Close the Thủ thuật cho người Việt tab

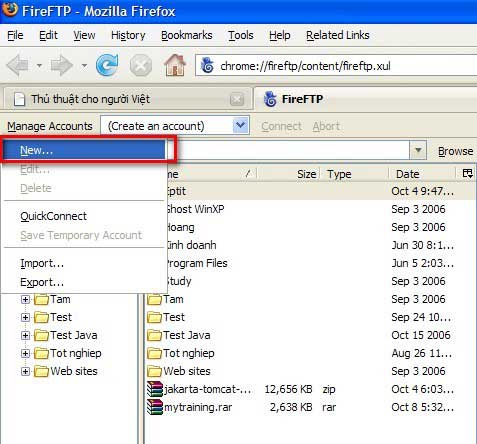237,99
